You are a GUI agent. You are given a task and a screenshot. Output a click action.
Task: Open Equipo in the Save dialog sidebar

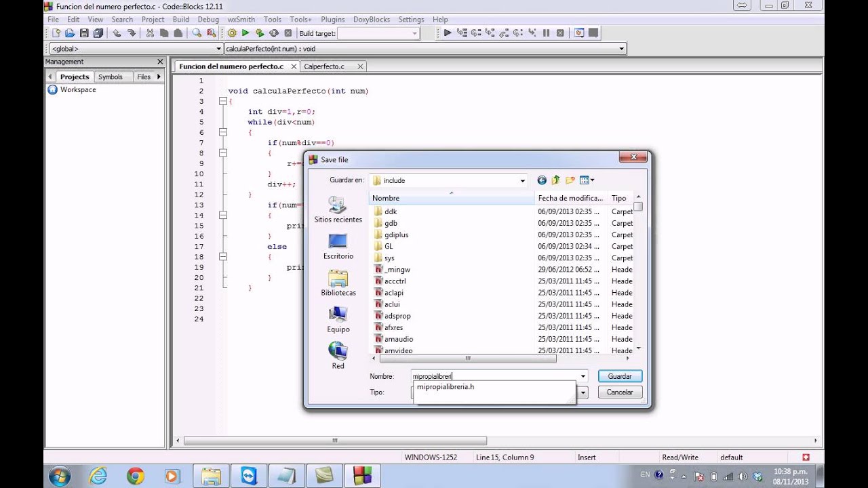coord(338,320)
